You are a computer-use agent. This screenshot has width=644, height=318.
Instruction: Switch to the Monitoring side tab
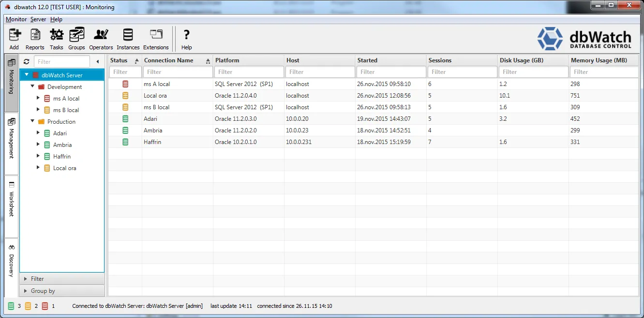(12, 83)
